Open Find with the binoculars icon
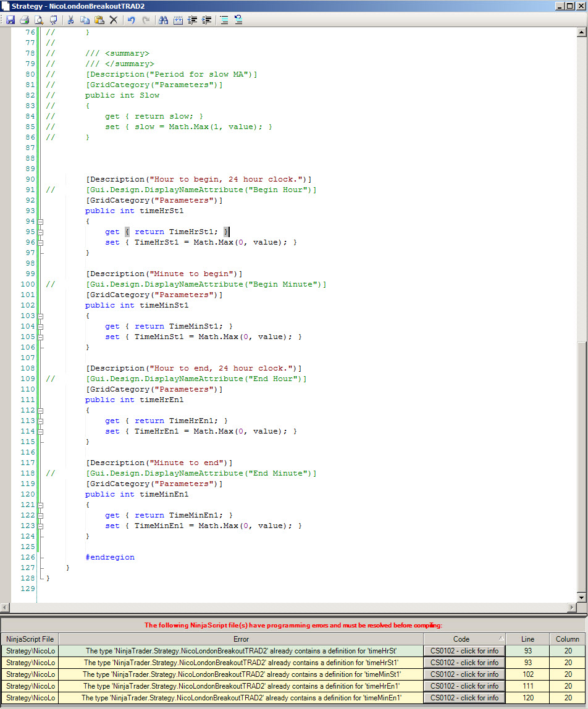 163,20
